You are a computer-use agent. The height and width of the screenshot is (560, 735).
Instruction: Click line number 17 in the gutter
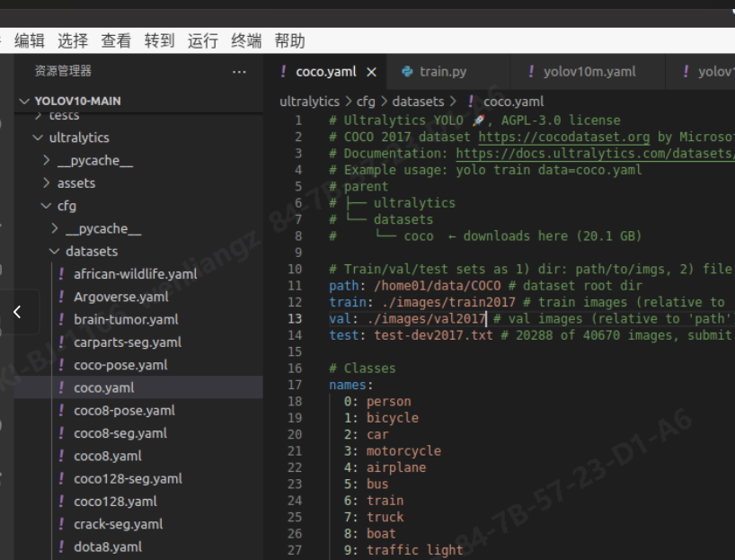point(296,385)
